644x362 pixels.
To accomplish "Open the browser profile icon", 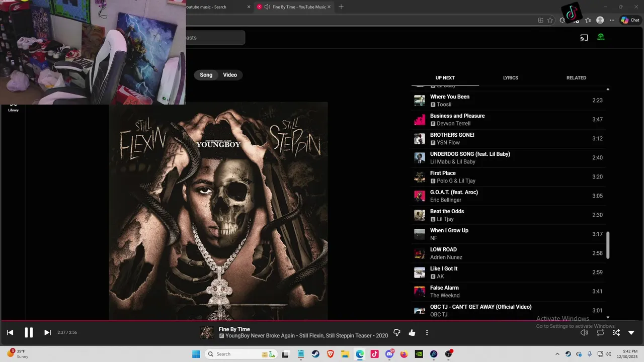I will point(600,20).
